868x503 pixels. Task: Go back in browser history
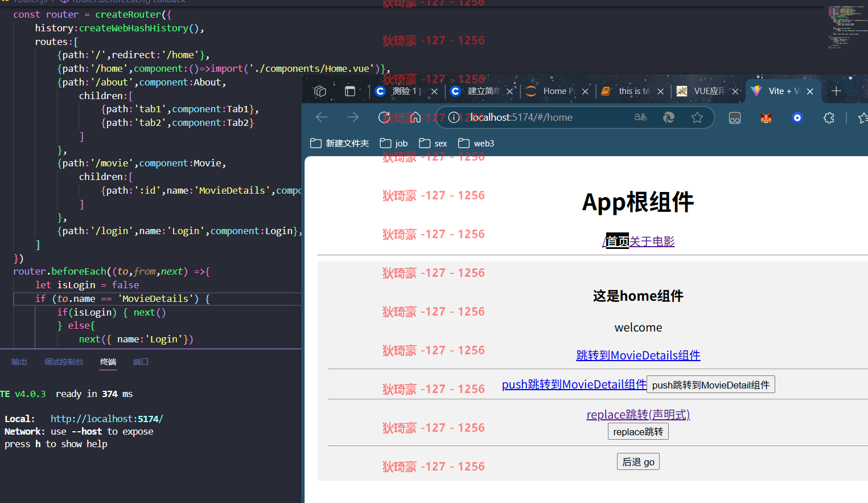click(322, 117)
